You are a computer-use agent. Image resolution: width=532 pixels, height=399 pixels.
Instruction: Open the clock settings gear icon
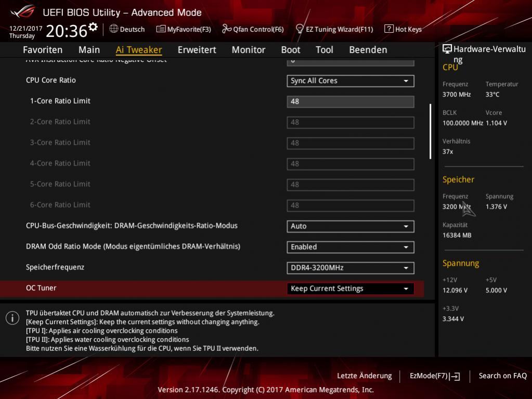(93, 27)
